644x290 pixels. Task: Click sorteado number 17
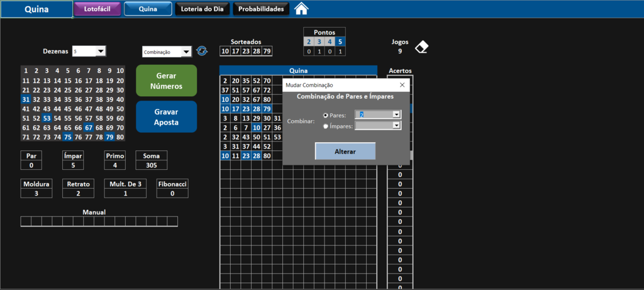(235, 52)
